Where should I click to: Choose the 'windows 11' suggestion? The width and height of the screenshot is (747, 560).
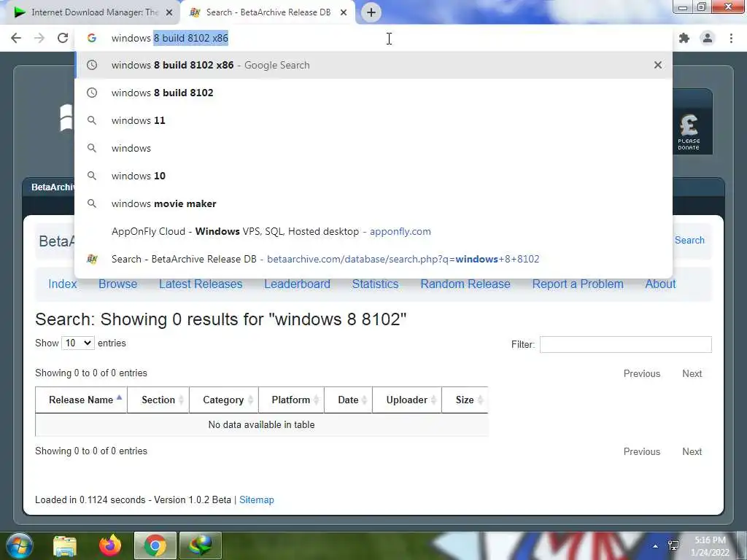coord(373,120)
